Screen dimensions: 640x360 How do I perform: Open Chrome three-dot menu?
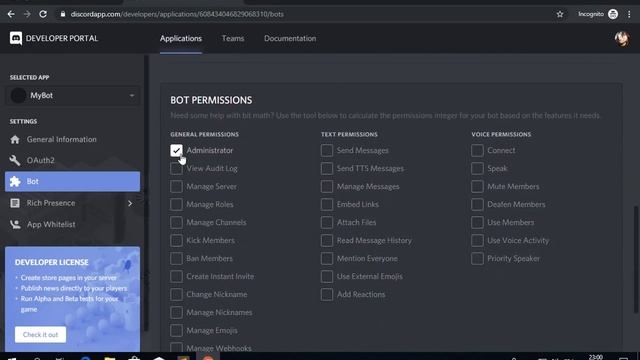[x=629, y=14]
